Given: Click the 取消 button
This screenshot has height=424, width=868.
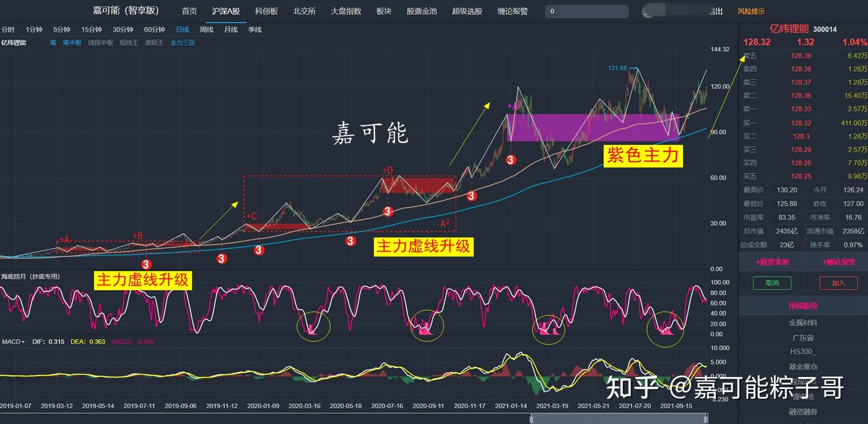Looking at the screenshot, I should coord(772,282).
